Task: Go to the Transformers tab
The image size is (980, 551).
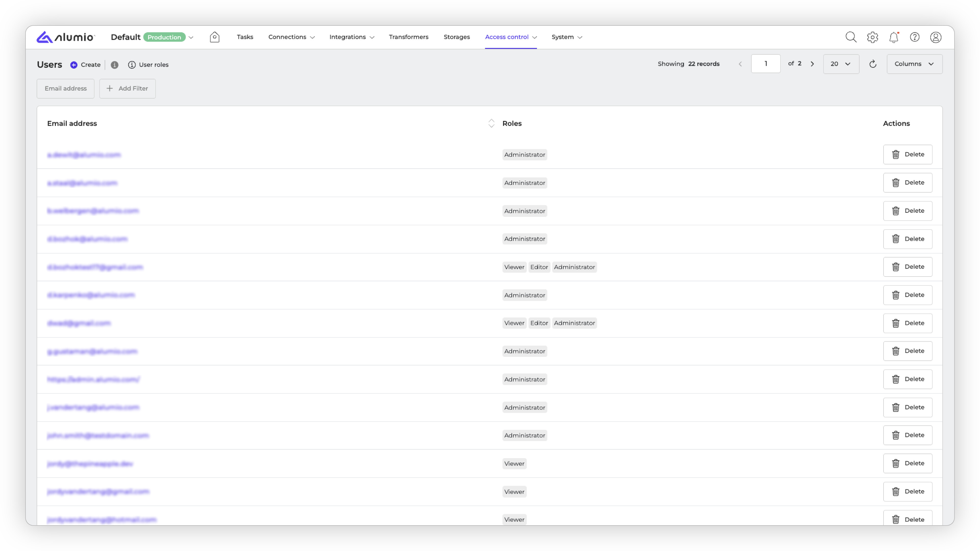Action: point(408,37)
